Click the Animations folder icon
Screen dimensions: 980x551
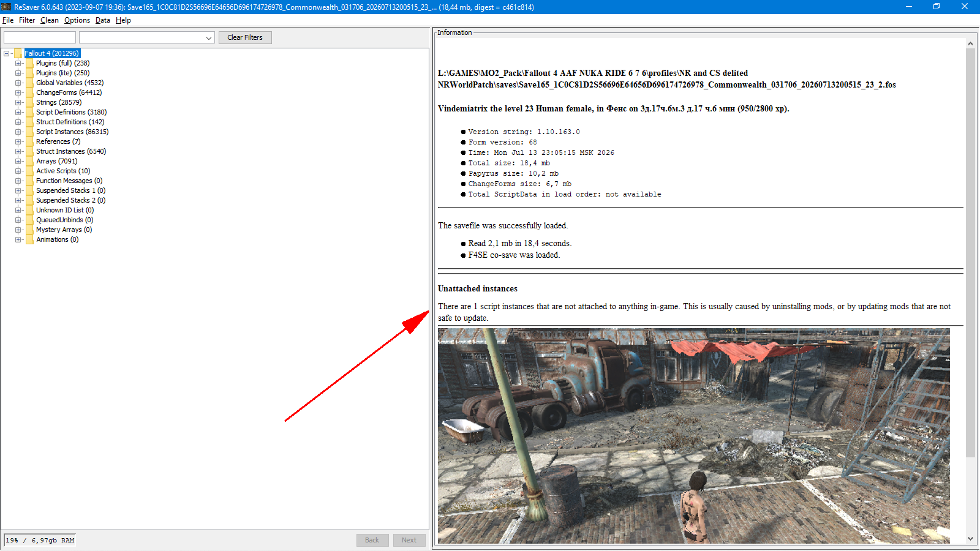[x=30, y=239]
